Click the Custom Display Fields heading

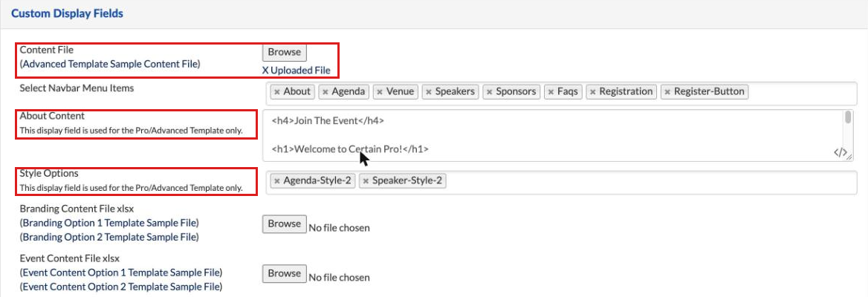(67, 14)
